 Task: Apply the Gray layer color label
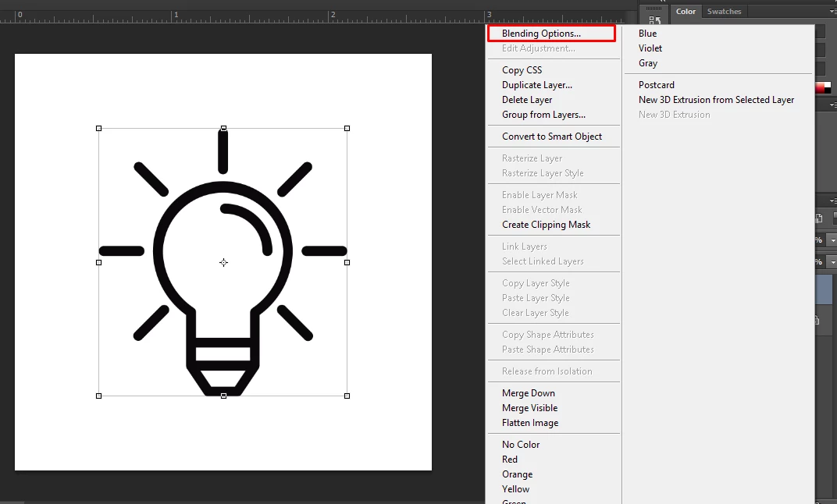coord(647,63)
